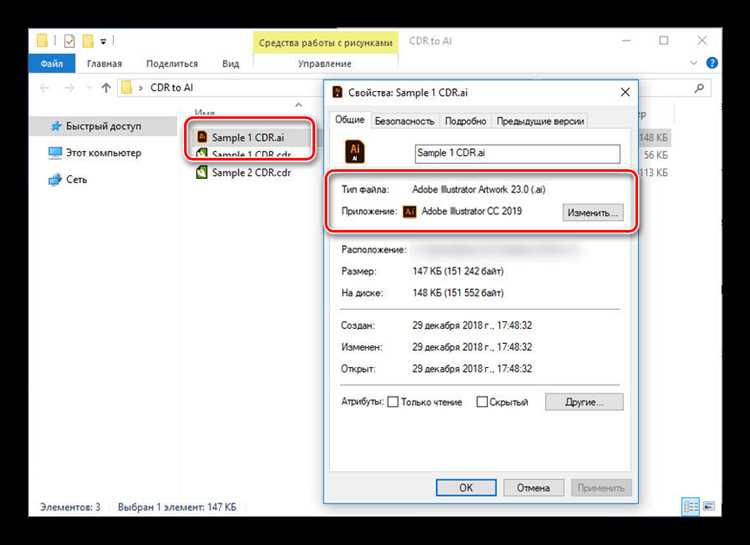Click the search magnifier icon

coord(699,88)
